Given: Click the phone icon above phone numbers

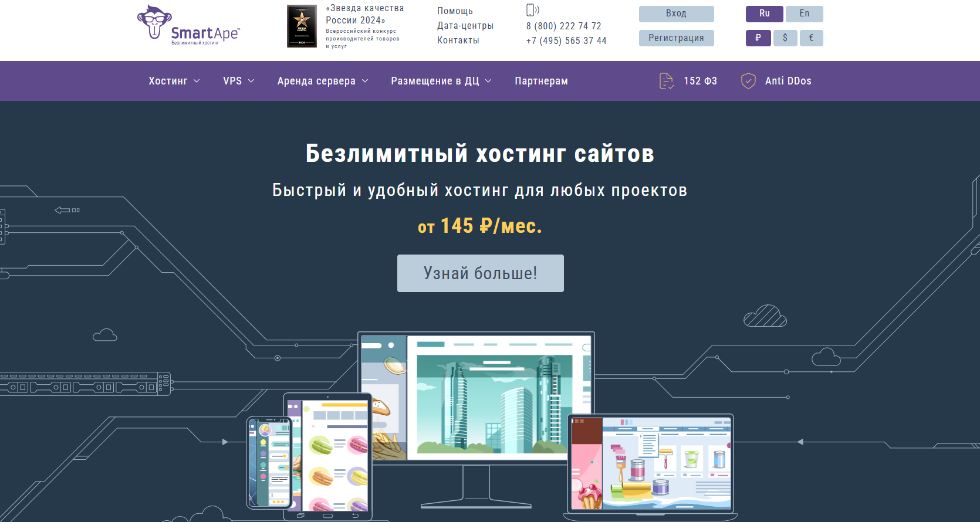Looking at the screenshot, I should coord(532,10).
